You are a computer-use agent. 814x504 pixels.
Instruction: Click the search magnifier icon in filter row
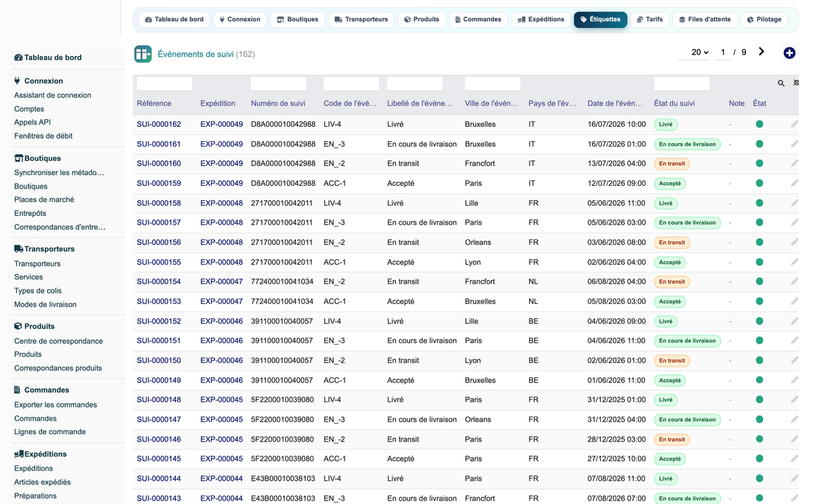coord(781,83)
